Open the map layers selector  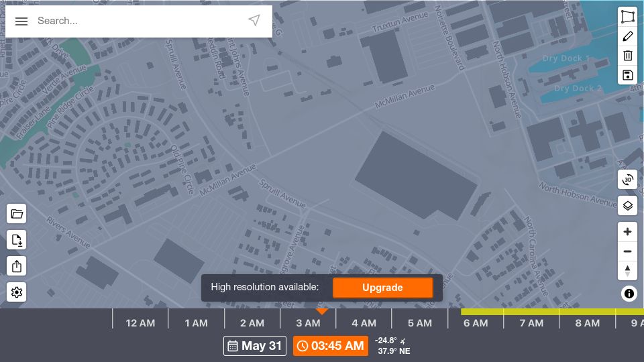pyautogui.click(x=628, y=205)
